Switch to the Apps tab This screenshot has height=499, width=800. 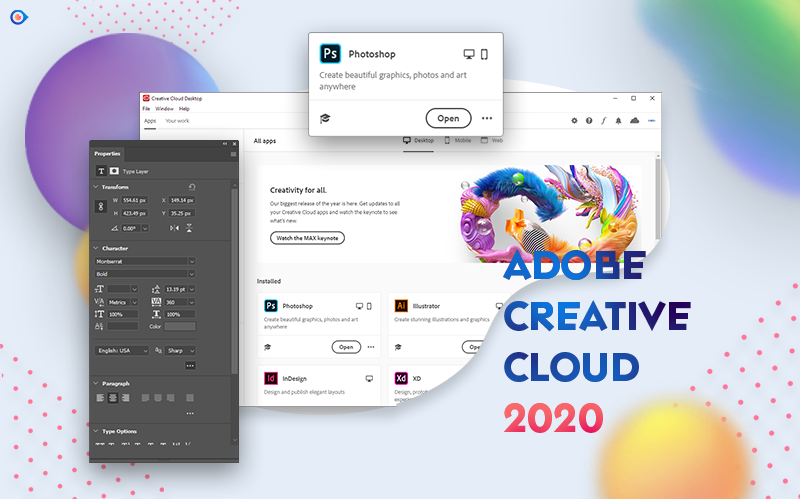pyautogui.click(x=150, y=121)
